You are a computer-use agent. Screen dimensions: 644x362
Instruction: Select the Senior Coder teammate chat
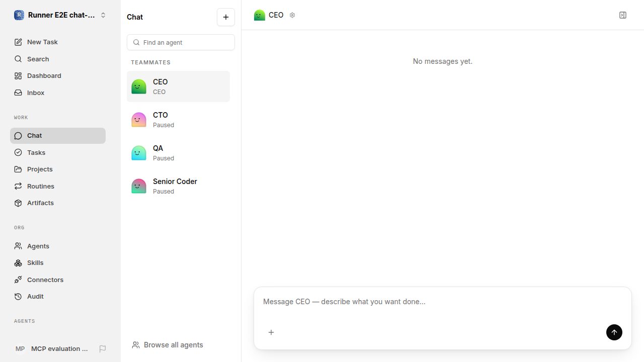pyautogui.click(x=178, y=186)
